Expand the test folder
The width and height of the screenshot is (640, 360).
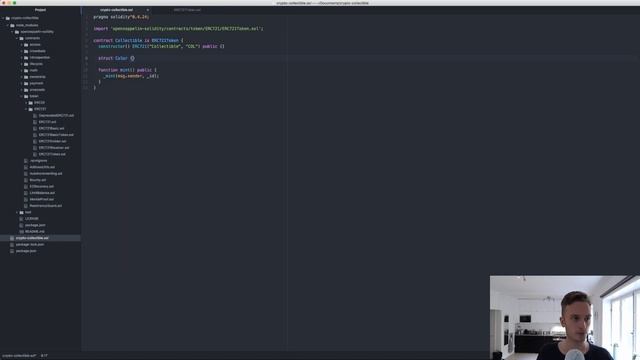point(17,212)
